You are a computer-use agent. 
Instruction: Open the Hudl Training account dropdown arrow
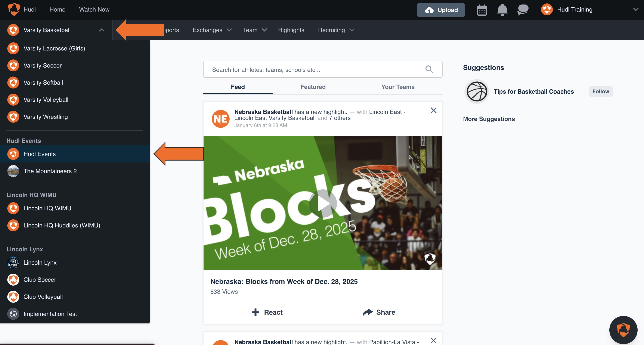(636, 9)
